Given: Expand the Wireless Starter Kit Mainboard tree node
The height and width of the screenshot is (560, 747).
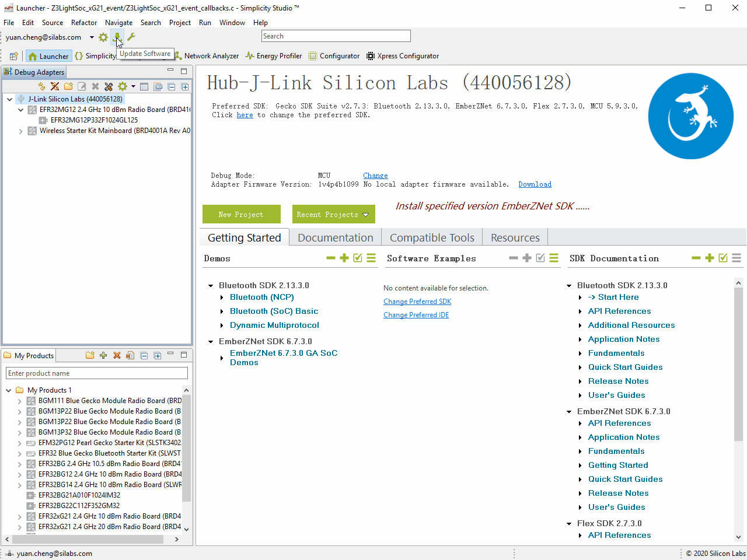Looking at the screenshot, I should coord(21,131).
